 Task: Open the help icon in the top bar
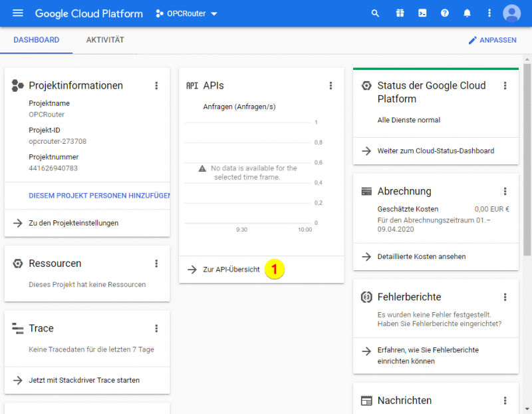(x=444, y=13)
